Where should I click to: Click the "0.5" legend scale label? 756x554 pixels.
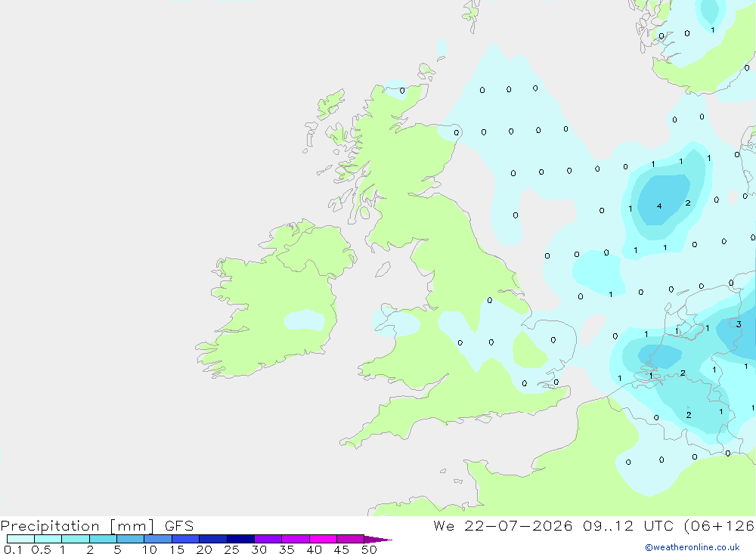41,549
